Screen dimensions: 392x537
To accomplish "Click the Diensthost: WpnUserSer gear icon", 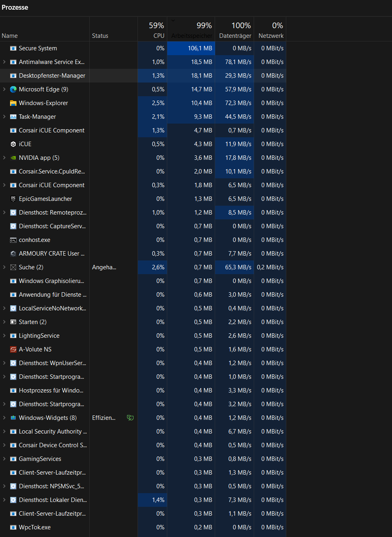I will (13, 363).
